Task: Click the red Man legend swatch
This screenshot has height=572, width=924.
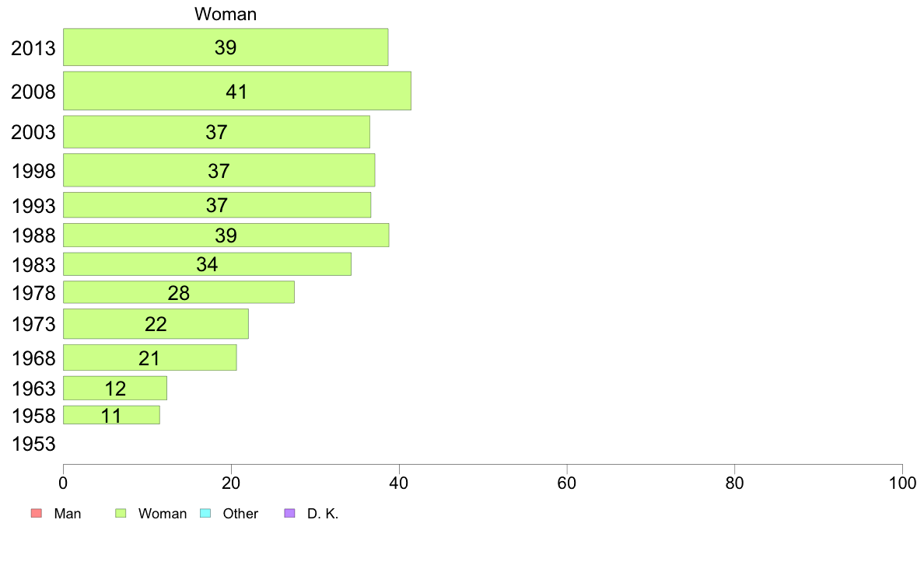Action: tap(37, 513)
